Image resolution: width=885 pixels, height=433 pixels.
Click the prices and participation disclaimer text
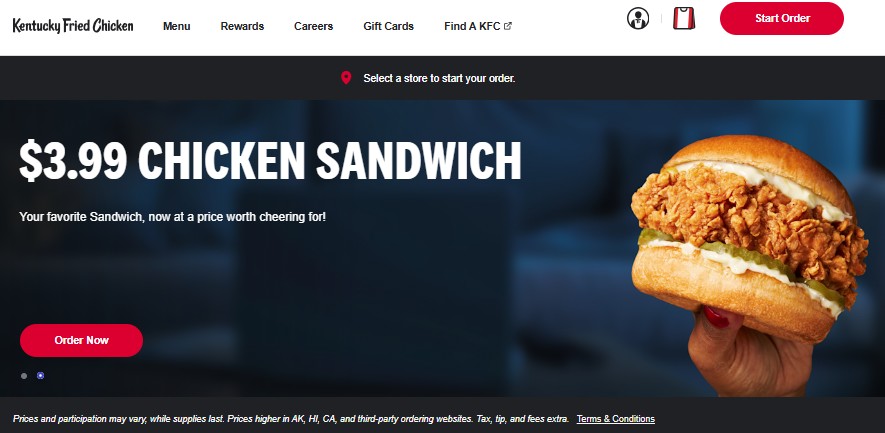(291, 419)
